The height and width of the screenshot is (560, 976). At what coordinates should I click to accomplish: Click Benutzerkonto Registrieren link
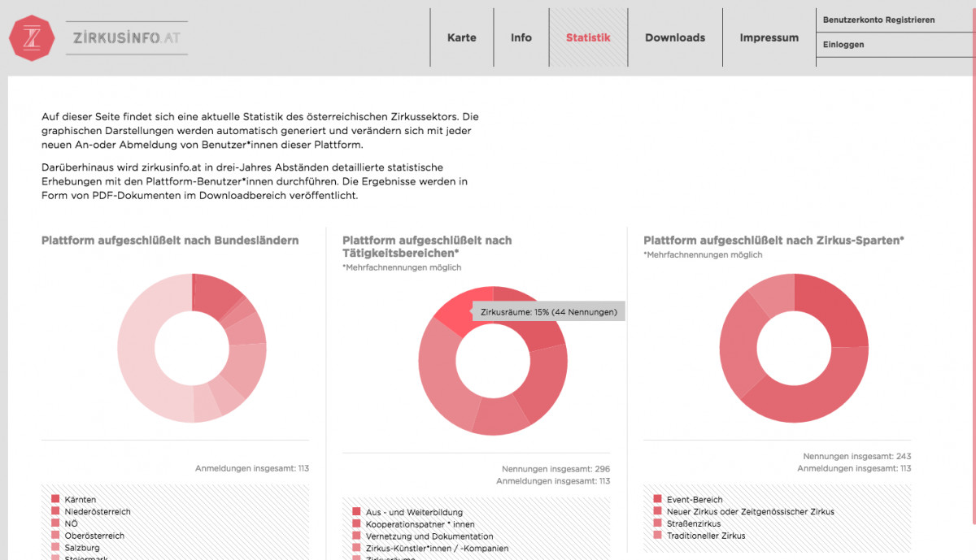click(x=879, y=20)
